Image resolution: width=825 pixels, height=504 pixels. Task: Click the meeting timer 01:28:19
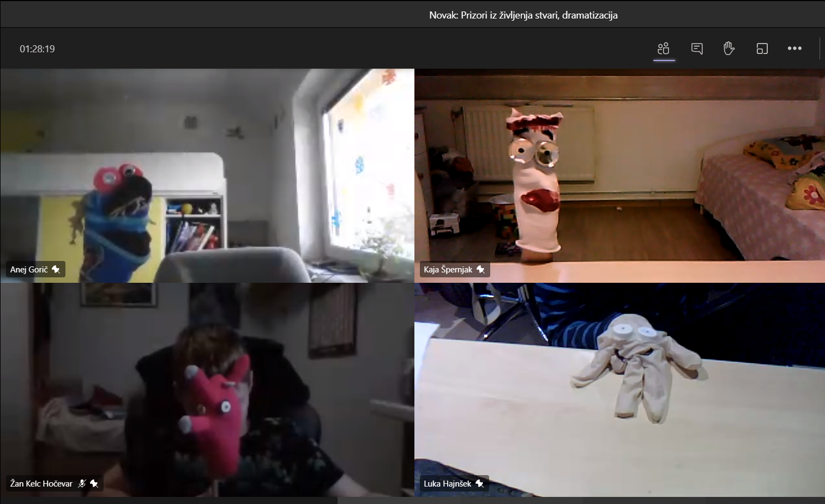click(37, 49)
